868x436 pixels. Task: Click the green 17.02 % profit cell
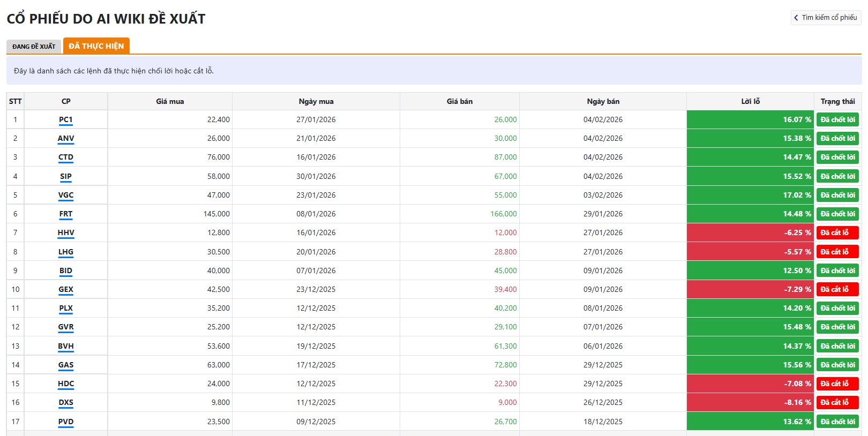tap(750, 195)
